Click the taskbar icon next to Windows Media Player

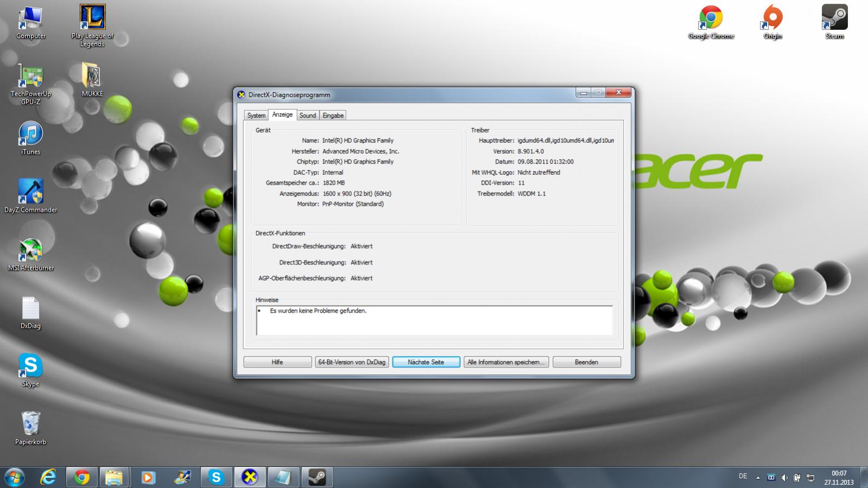pyautogui.click(x=182, y=478)
